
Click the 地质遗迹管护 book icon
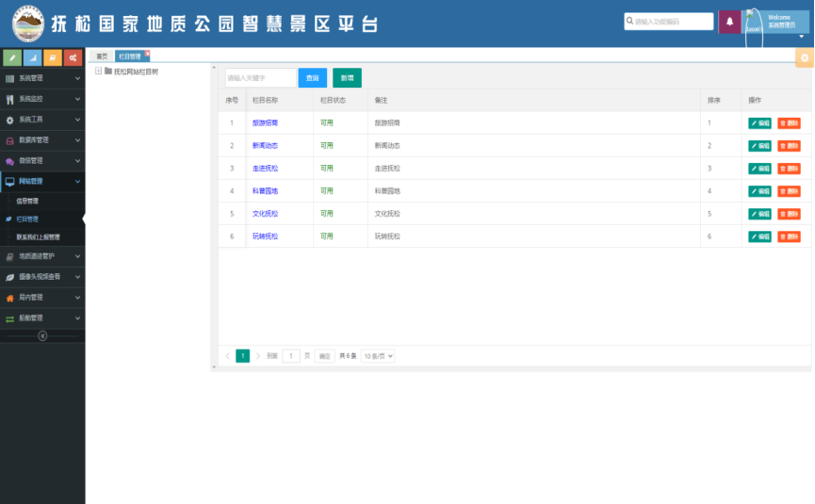point(9,256)
